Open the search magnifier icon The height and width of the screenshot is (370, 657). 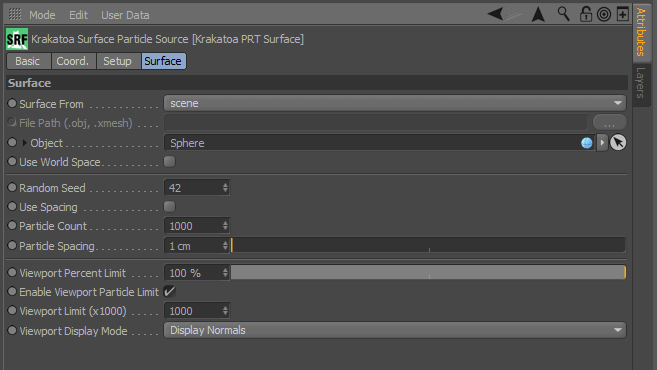pyautogui.click(x=564, y=14)
